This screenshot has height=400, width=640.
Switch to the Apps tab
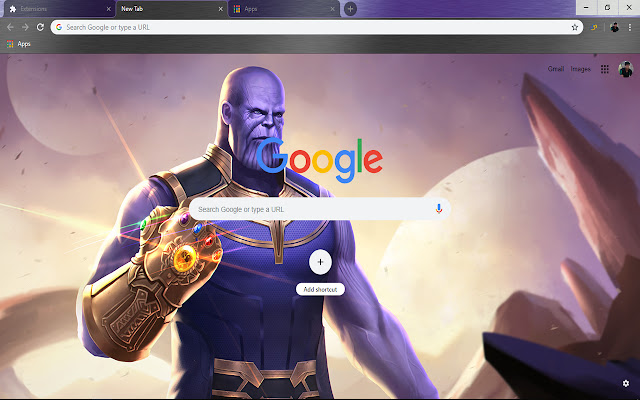pos(284,9)
